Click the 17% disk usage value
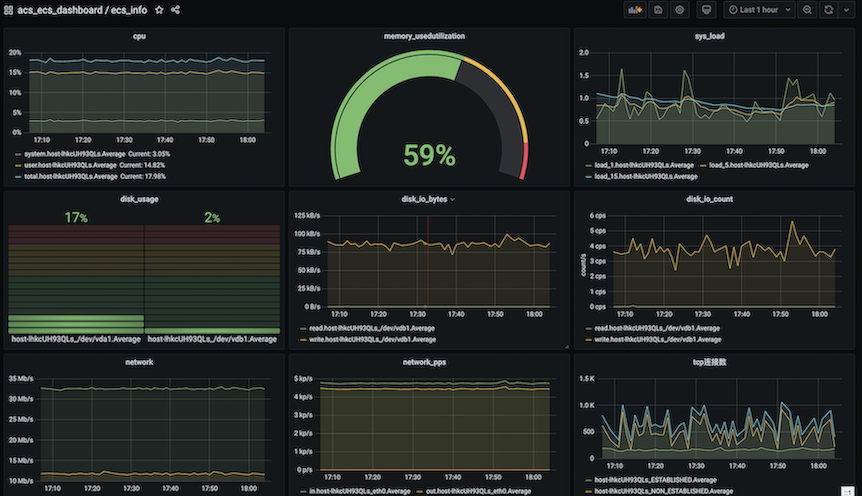This screenshot has height=496, width=862. (x=76, y=218)
